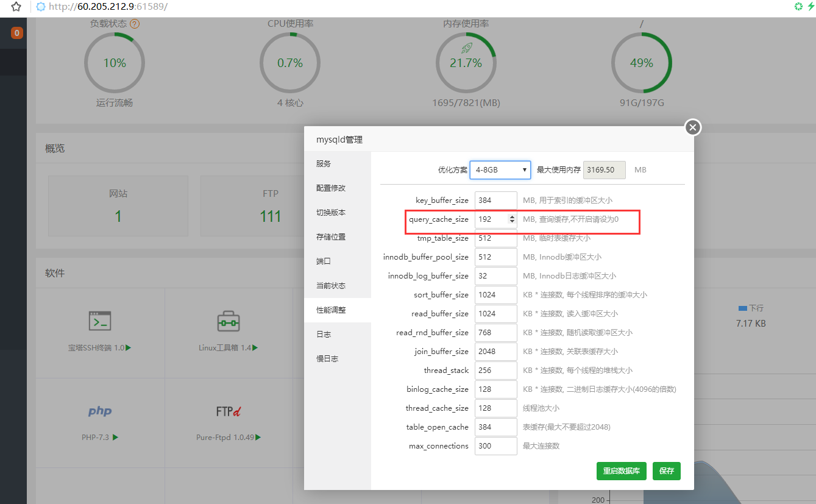Switch to the 配置修改 tab

[x=331, y=188]
